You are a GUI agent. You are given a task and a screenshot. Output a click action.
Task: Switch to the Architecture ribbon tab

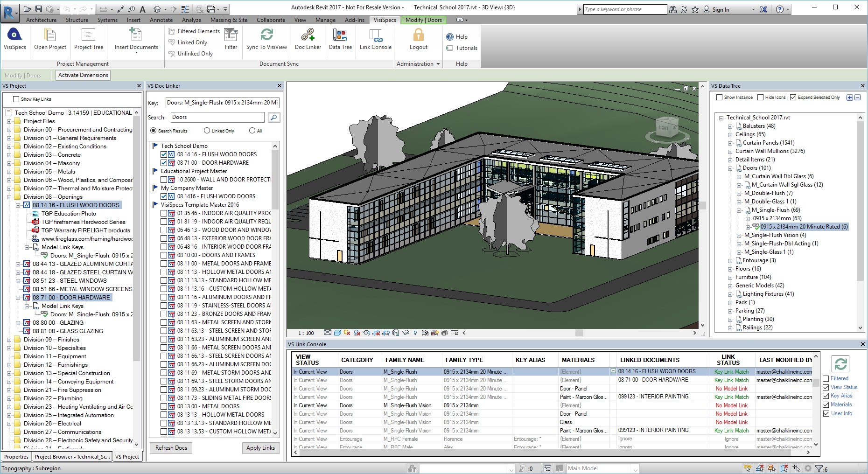41,20
